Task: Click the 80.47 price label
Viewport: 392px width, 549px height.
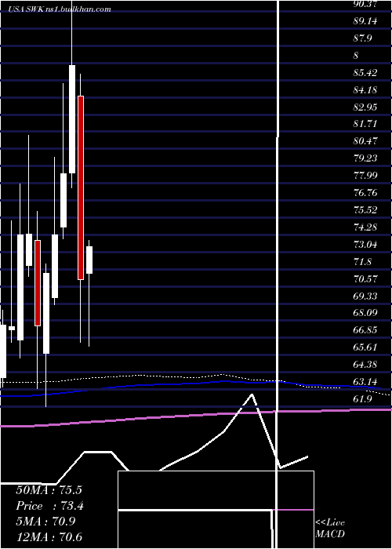Action: [365, 141]
